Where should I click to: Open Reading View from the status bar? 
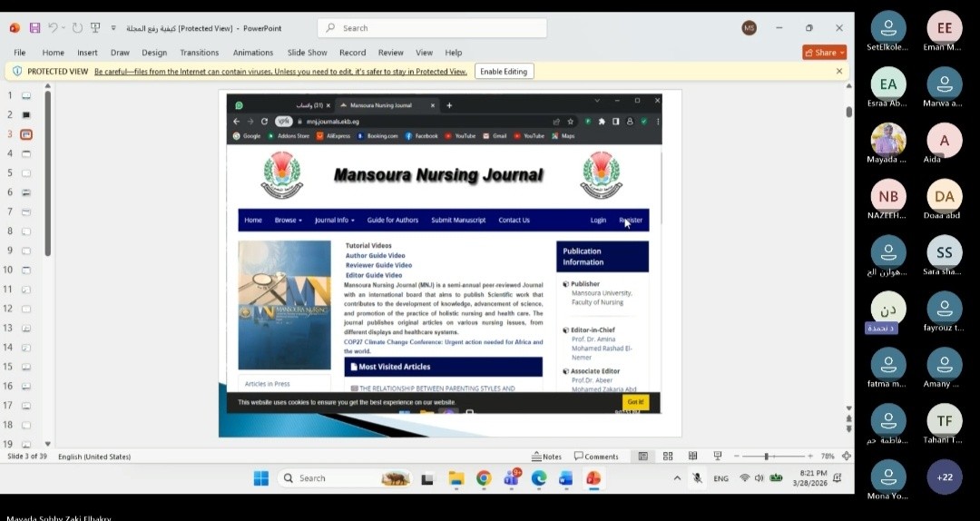pos(692,457)
